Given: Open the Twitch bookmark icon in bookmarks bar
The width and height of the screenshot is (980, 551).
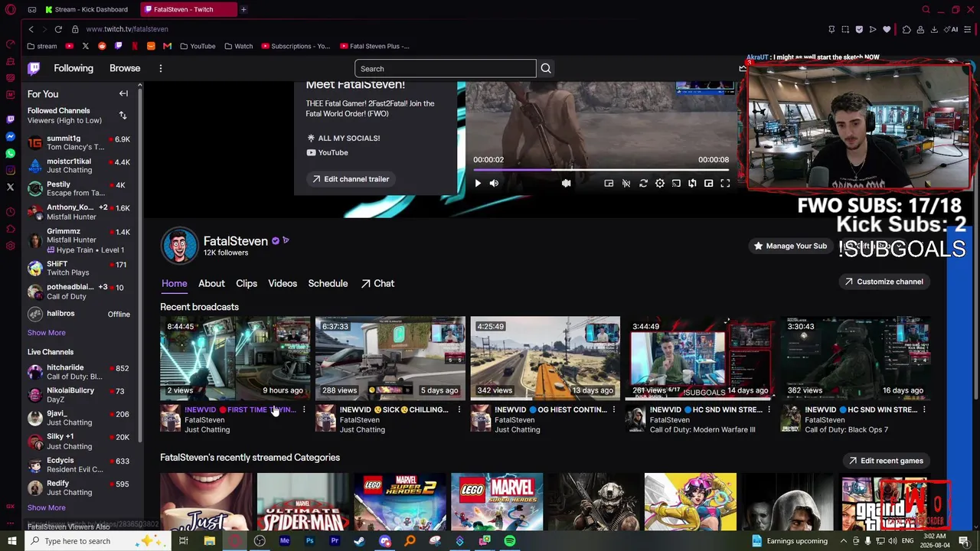Looking at the screenshot, I should 118,46.
